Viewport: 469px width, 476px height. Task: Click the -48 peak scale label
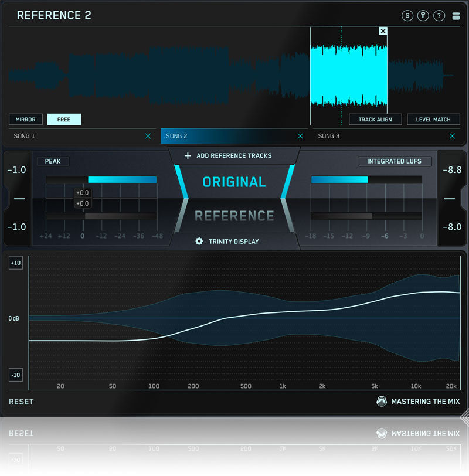(157, 236)
